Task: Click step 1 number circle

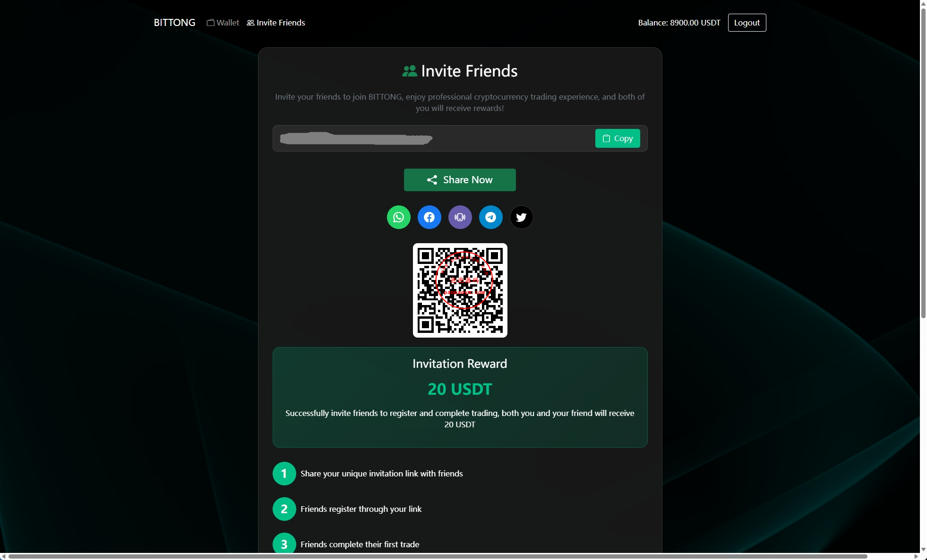Action: 284,474
